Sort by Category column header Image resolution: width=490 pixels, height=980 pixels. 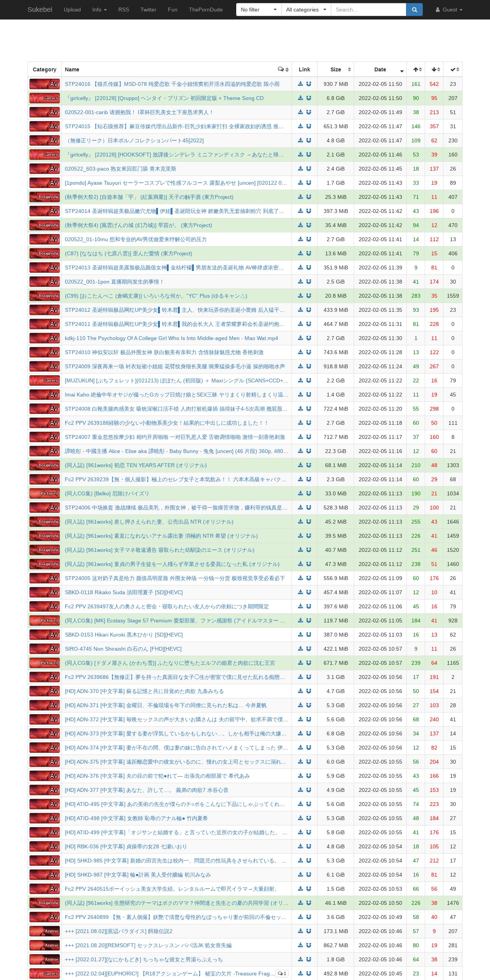point(45,69)
